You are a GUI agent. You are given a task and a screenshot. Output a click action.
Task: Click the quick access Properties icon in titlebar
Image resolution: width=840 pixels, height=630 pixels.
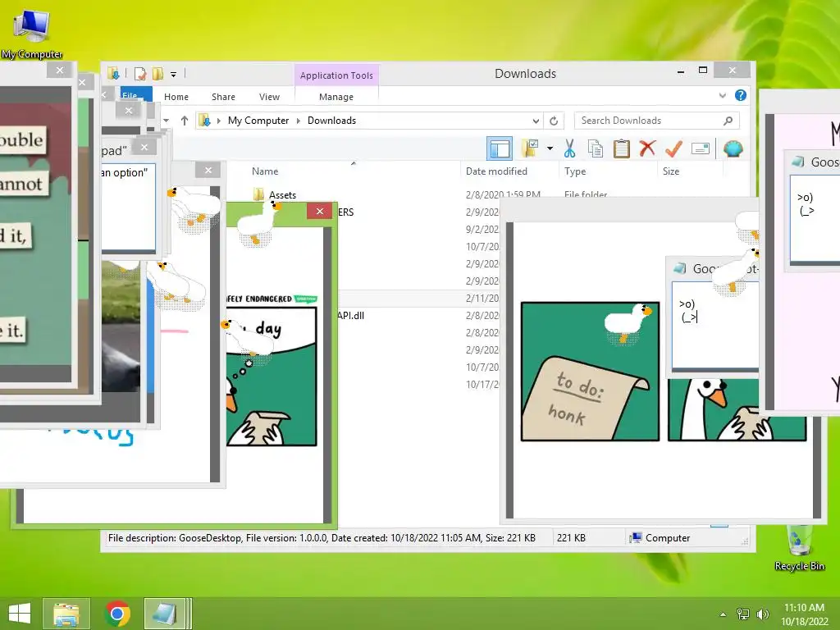[x=139, y=73]
